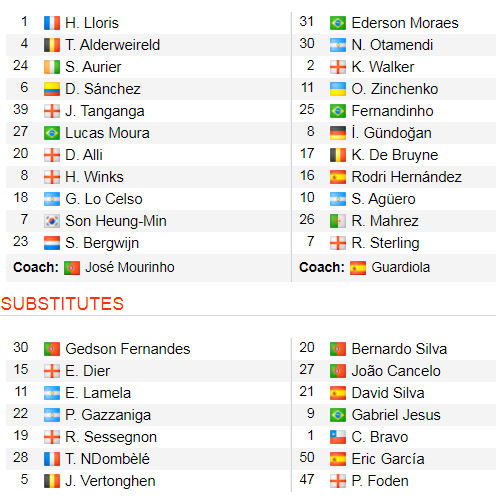Click the German flag beside İ. Gündoğan
Viewport: 496px width, 501px height.
(338, 133)
